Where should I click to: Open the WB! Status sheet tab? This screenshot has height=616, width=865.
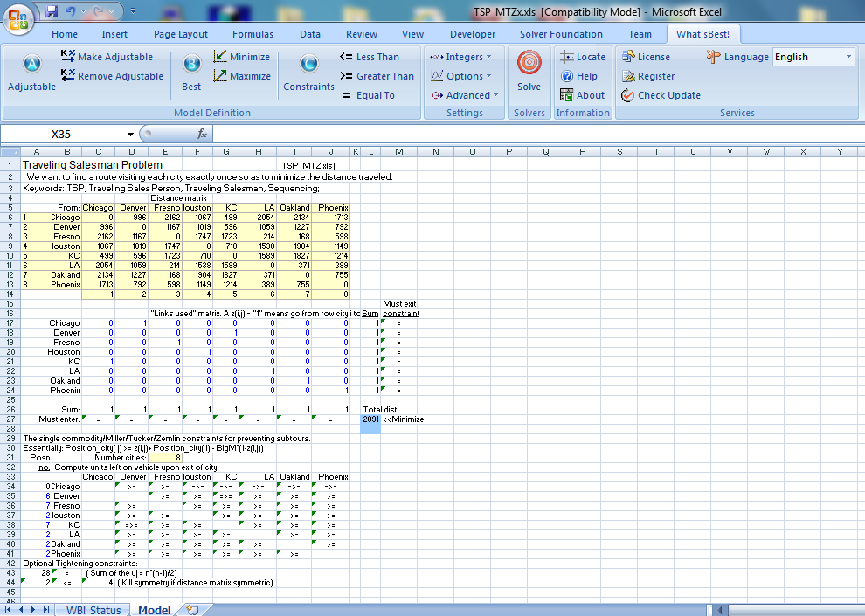(x=93, y=610)
